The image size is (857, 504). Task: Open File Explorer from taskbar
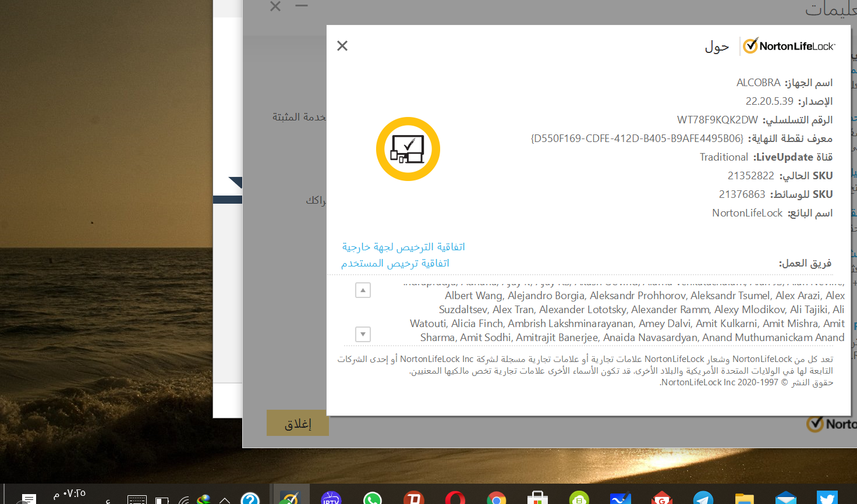[744, 498]
